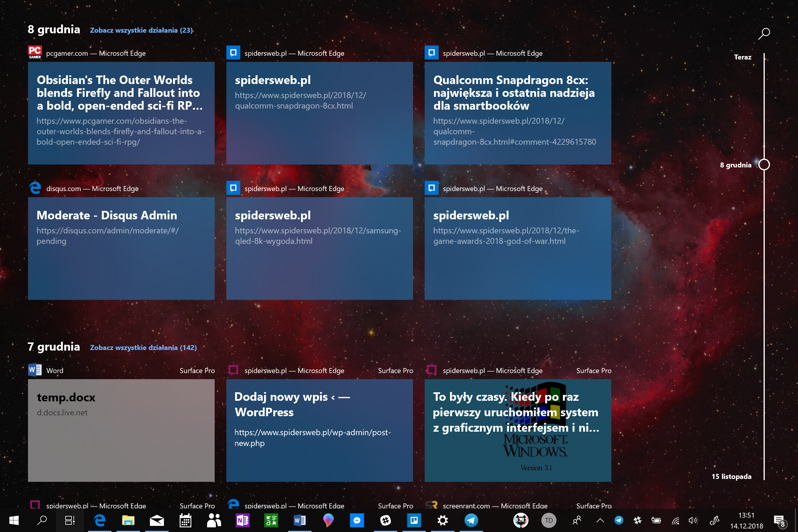Open Paint 3D taskbar icon
The width and height of the screenshot is (798, 532).
[328, 520]
